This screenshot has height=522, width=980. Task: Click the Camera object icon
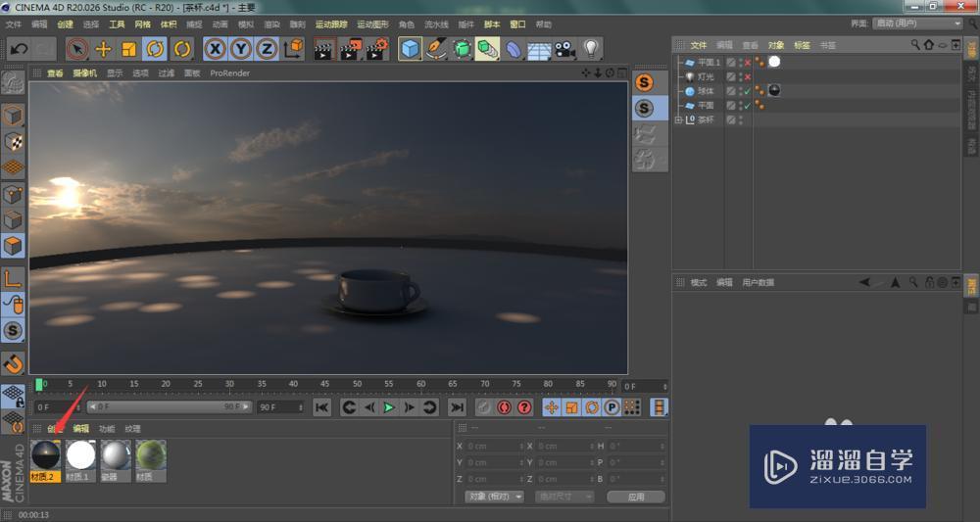tap(564, 48)
